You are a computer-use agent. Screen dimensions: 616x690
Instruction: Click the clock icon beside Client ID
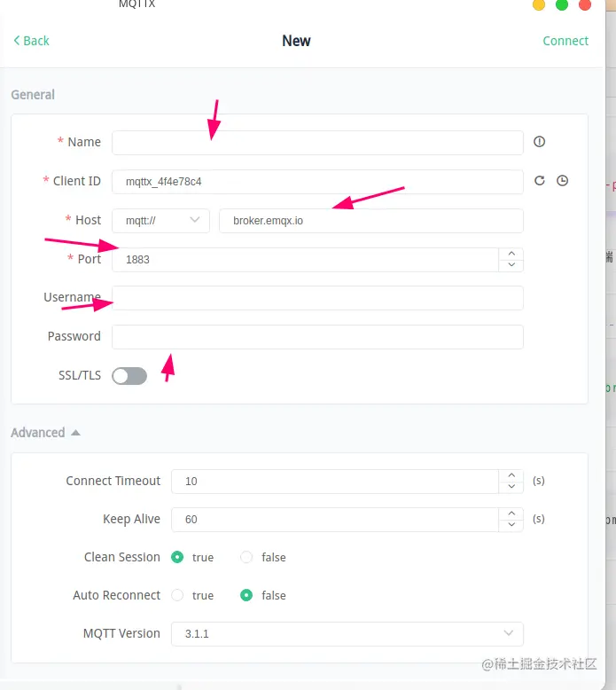pos(562,181)
